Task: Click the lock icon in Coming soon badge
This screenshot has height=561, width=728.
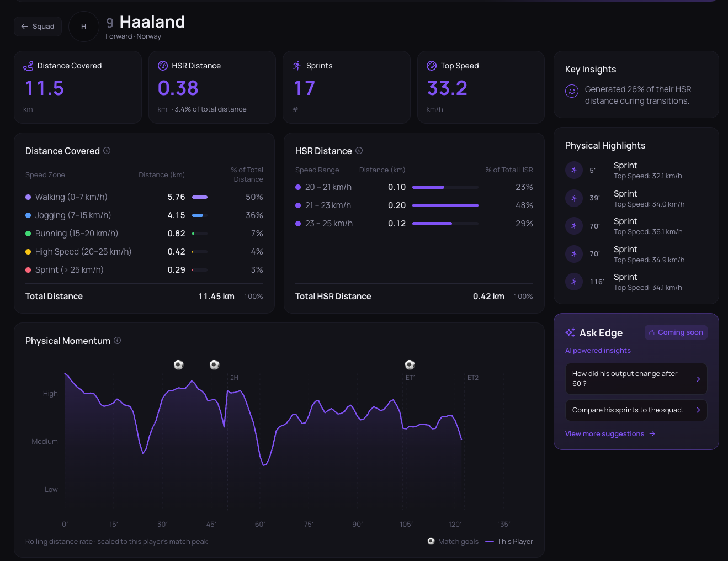Action: (652, 332)
